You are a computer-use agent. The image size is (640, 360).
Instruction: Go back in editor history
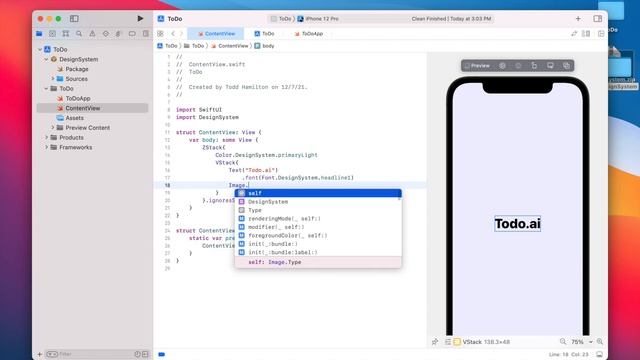click(x=173, y=33)
